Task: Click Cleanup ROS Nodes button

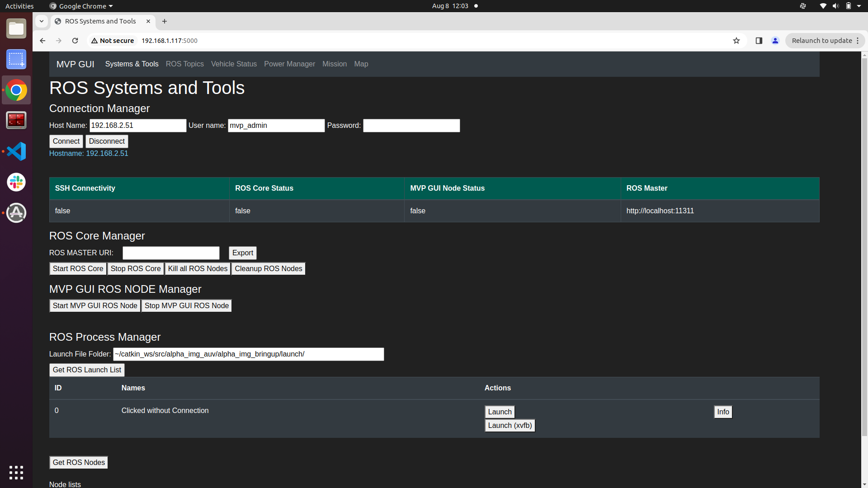Action: tap(269, 269)
